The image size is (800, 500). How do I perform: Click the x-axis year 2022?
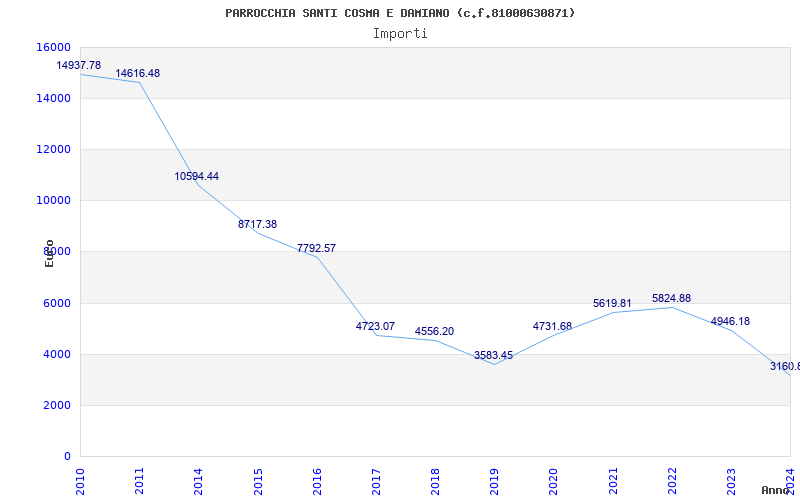(x=672, y=482)
